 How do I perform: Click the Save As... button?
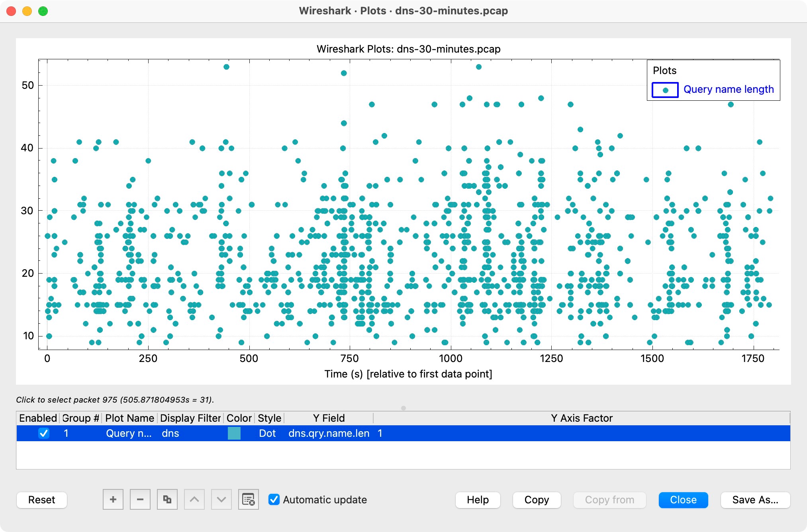click(x=755, y=500)
